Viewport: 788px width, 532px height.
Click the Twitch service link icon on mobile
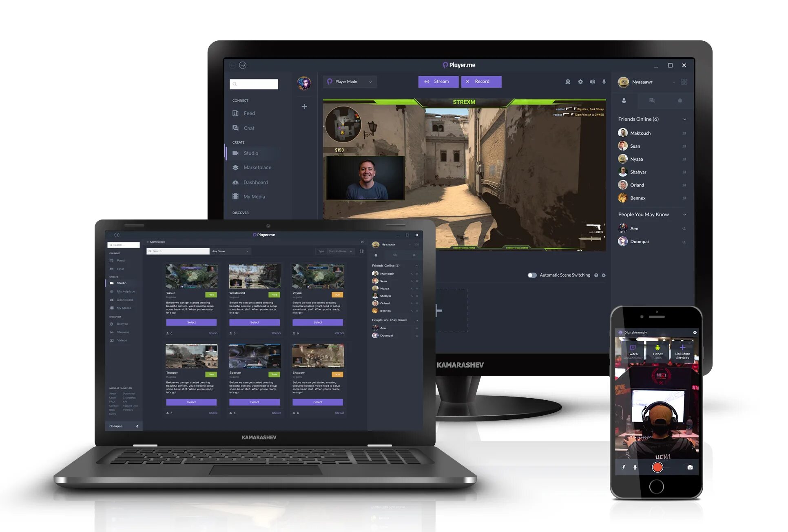[x=632, y=350]
